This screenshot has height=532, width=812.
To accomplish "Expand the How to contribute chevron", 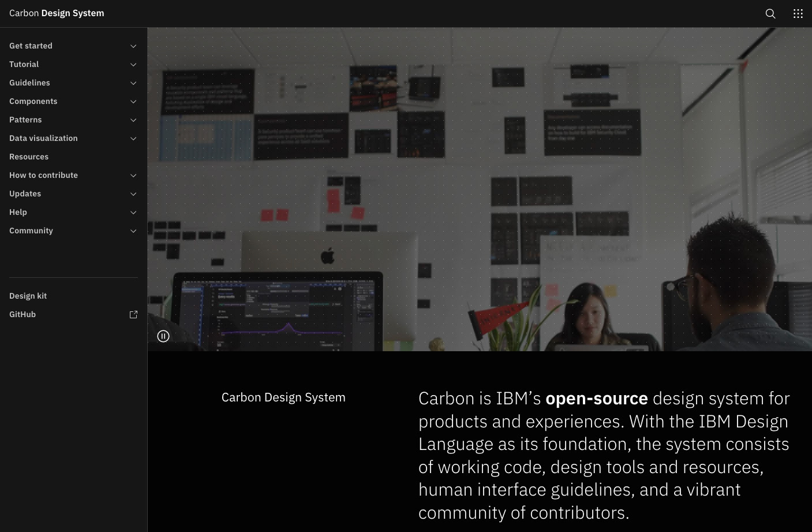I will tap(133, 176).
